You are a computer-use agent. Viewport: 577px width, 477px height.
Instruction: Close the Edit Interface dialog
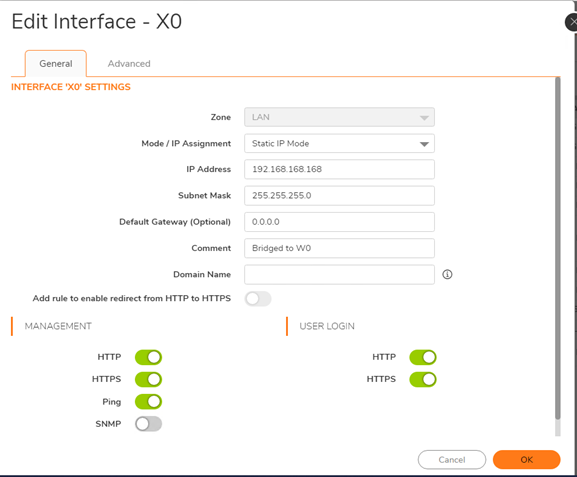[x=571, y=22]
